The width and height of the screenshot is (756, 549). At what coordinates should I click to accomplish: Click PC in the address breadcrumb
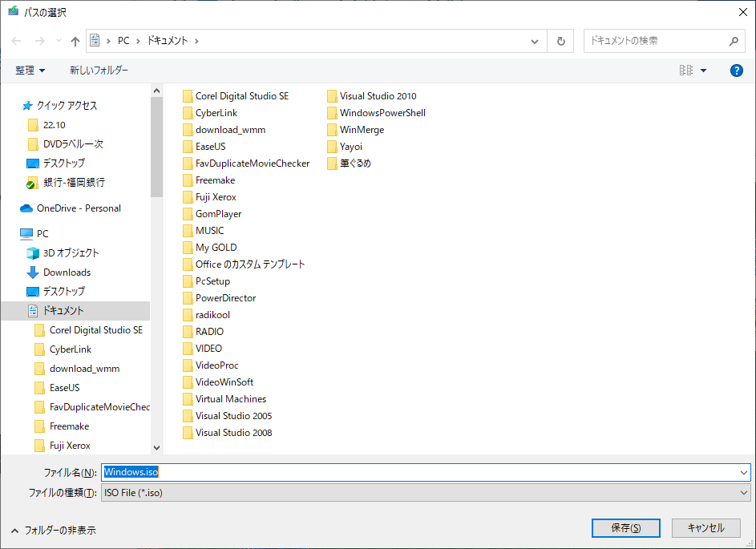click(123, 41)
